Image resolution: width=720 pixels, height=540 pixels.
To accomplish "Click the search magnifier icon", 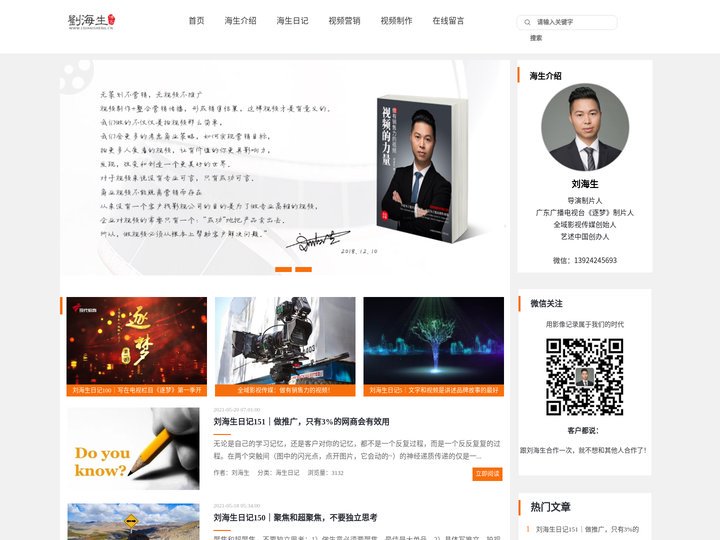I will click(527, 22).
